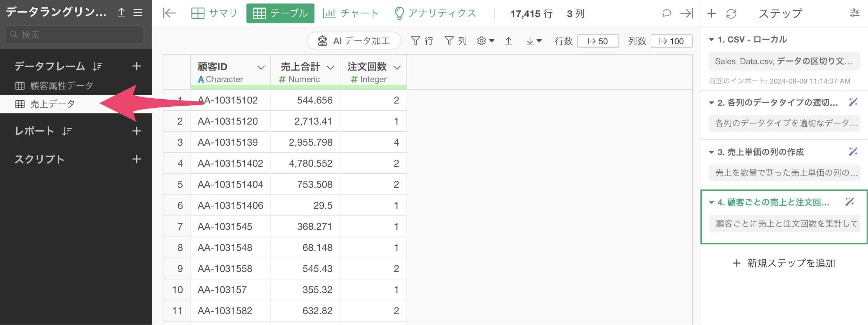Open the 注文回数 column menu
The image size is (868, 325).
point(397,67)
